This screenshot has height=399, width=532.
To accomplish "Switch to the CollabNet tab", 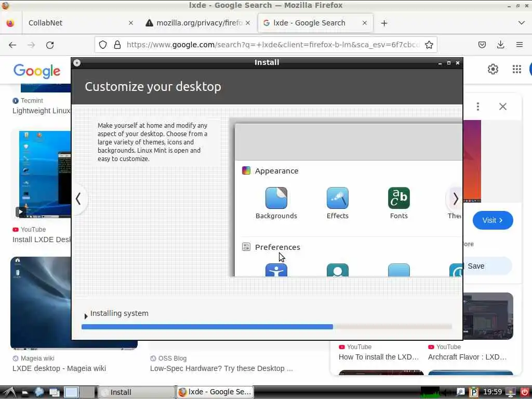I will 78,23.
